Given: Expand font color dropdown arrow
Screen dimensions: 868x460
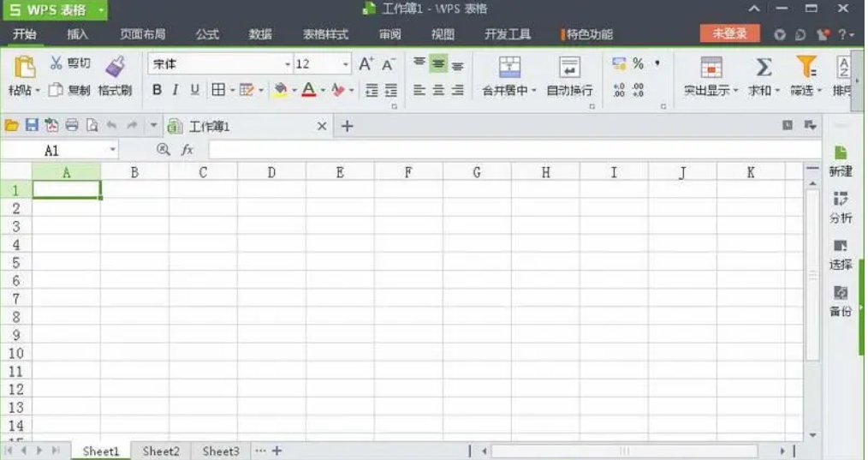Looking at the screenshot, I should coord(323,90).
